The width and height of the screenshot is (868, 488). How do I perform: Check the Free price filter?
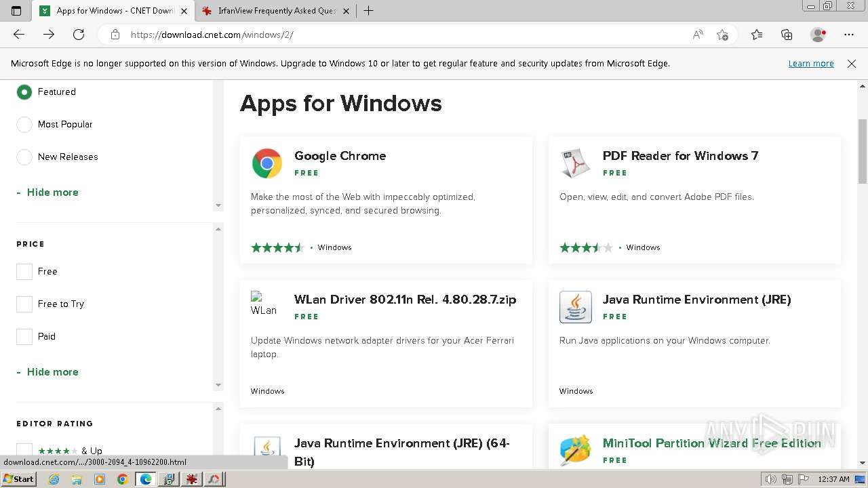tap(24, 271)
